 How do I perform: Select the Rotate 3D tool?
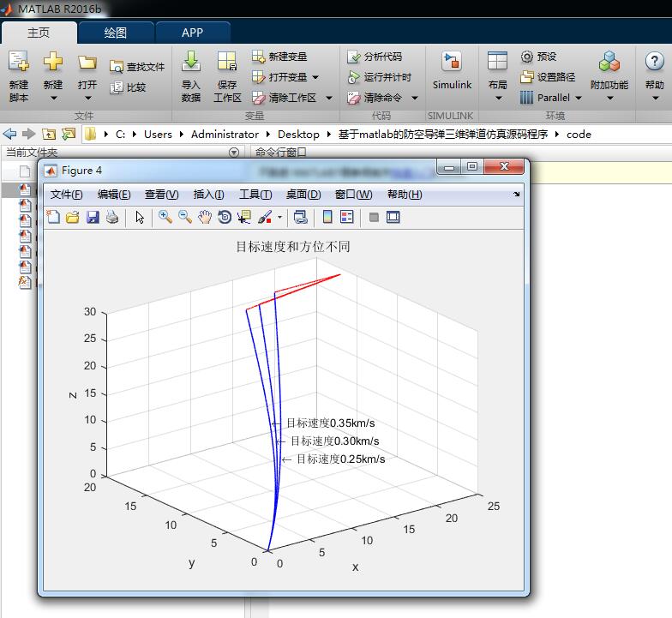click(225, 218)
